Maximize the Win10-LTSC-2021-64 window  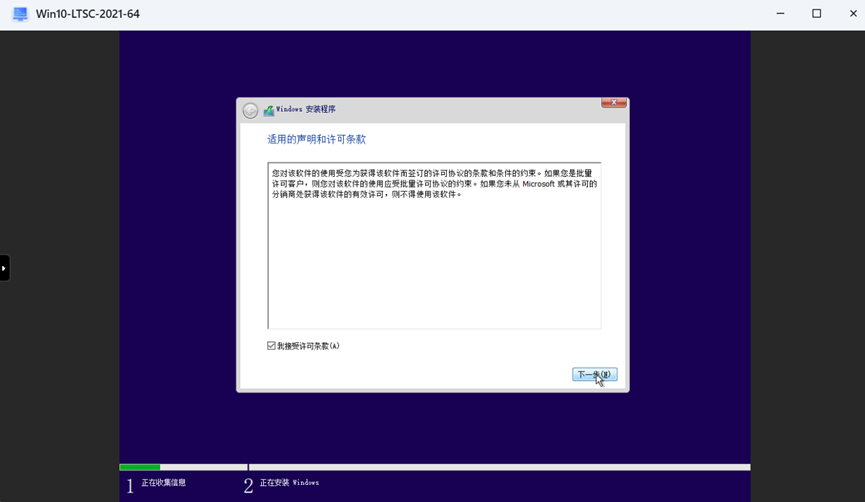[816, 14]
